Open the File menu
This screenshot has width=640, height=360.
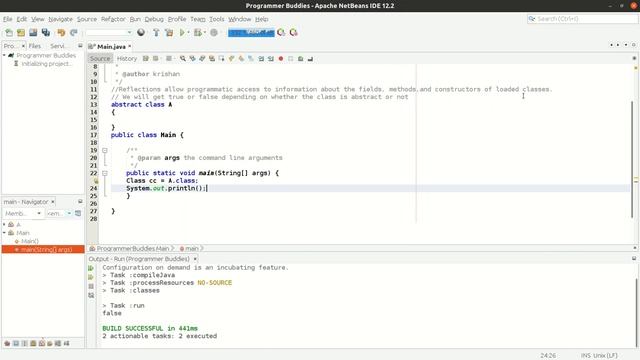(7, 19)
